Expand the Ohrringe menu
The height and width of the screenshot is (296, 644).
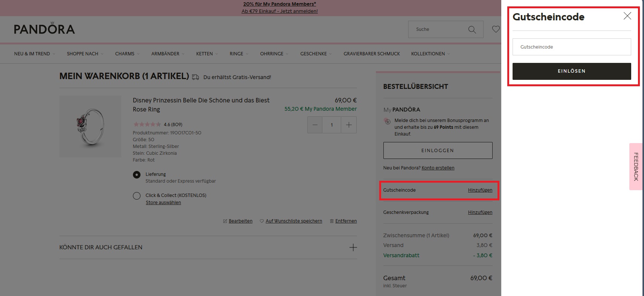point(274,54)
